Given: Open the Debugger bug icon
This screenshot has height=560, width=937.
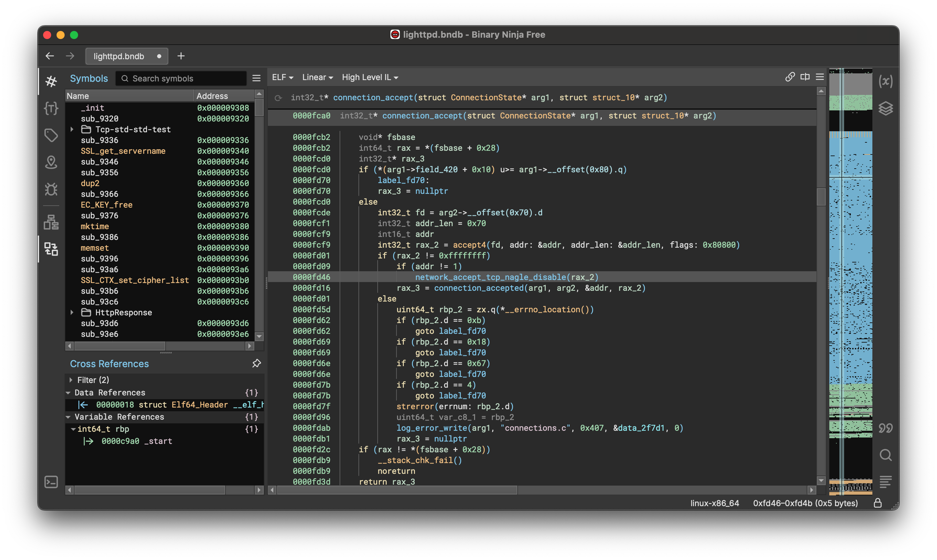Looking at the screenshot, I should click(x=51, y=189).
